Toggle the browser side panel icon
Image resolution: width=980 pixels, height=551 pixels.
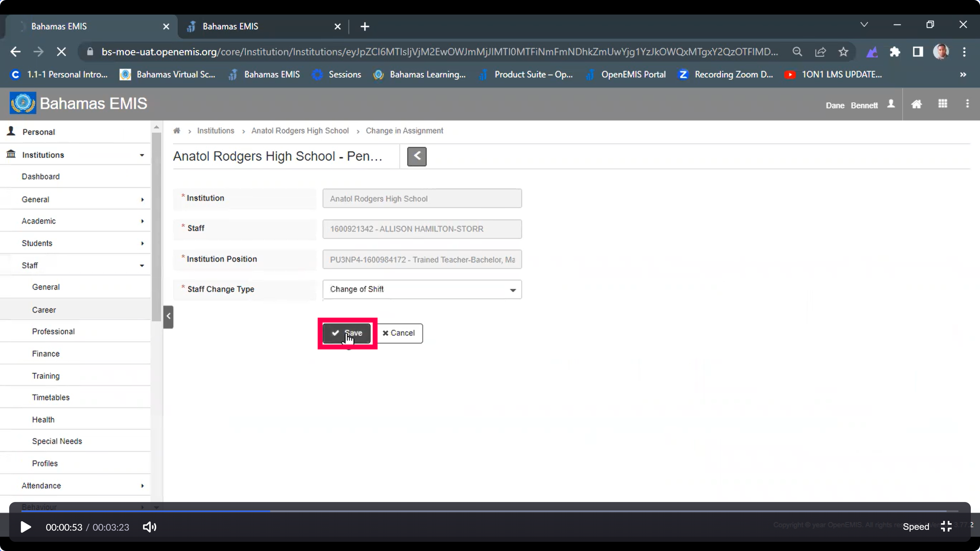918,52
